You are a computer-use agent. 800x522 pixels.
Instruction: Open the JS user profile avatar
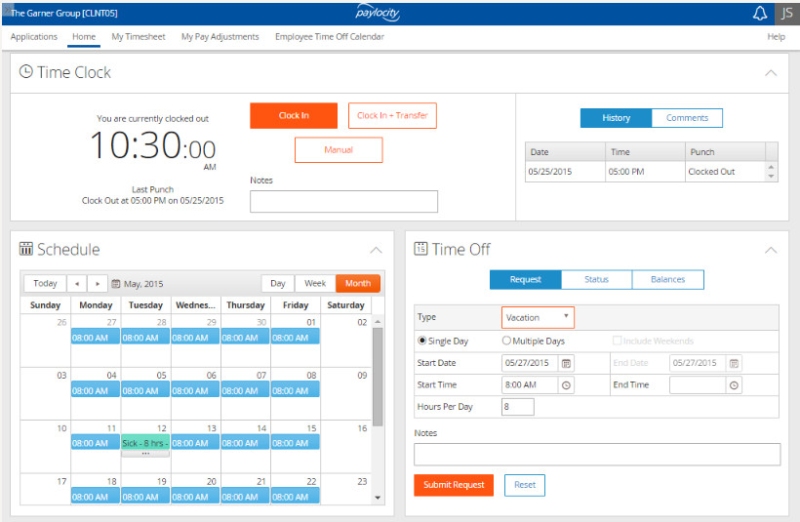coord(787,13)
